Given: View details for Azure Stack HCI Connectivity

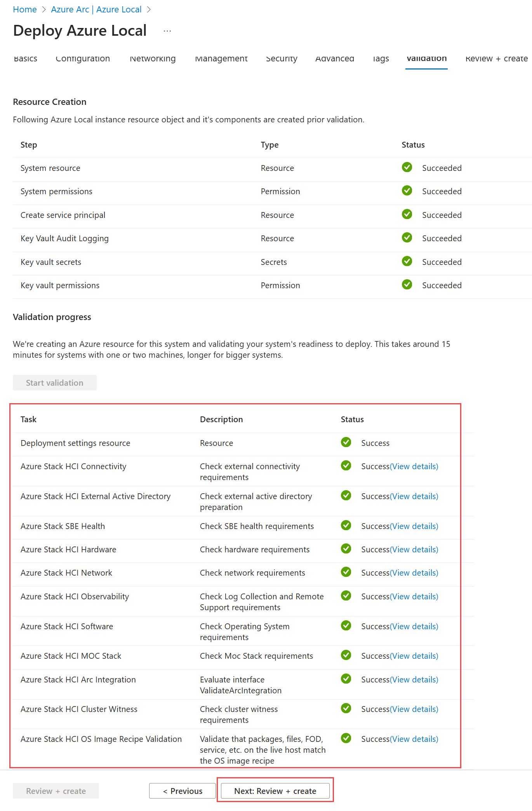Looking at the screenshot, I should (x=414, y=466).
